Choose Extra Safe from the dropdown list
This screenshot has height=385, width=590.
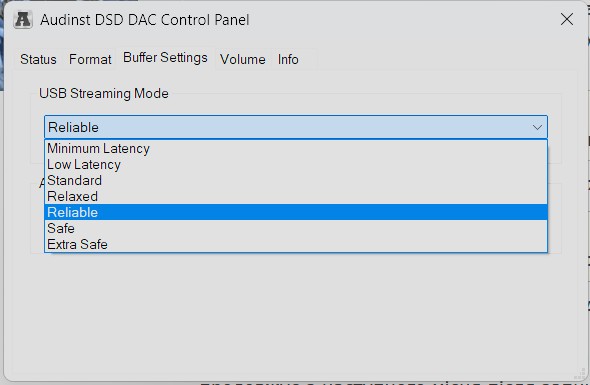296,244
